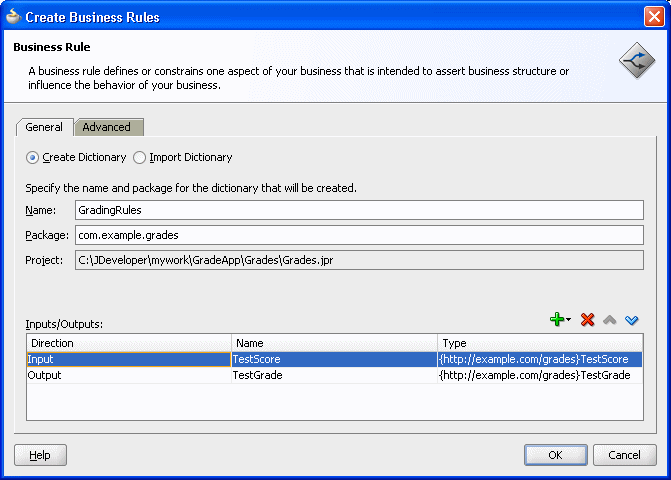Click the {http://example.com/grades}TestGrade type cell

tap(540, 375)
